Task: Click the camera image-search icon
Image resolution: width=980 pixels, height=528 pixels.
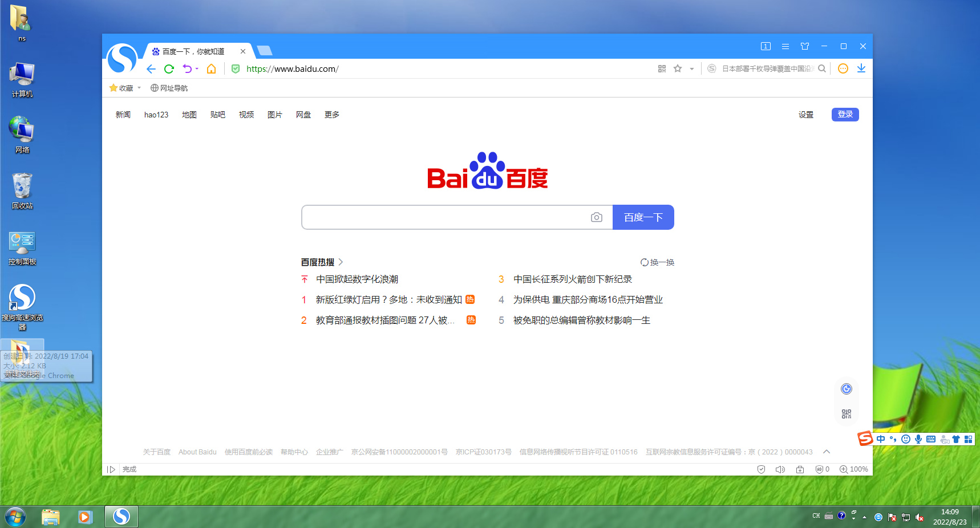Action: tap(597, 217)
